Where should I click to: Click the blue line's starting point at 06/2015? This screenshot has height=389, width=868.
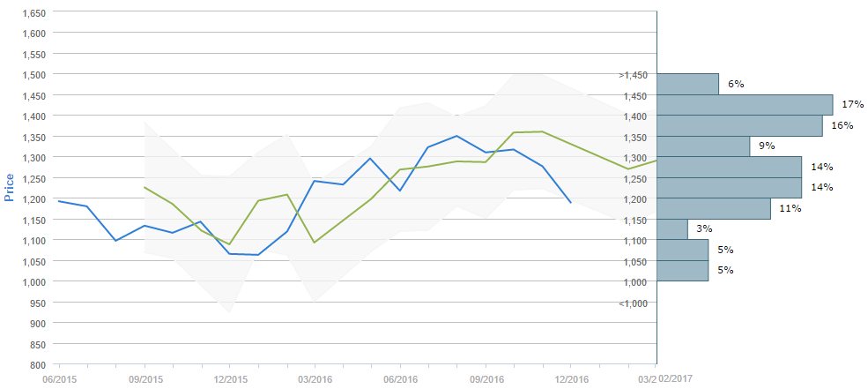(59, 201)
